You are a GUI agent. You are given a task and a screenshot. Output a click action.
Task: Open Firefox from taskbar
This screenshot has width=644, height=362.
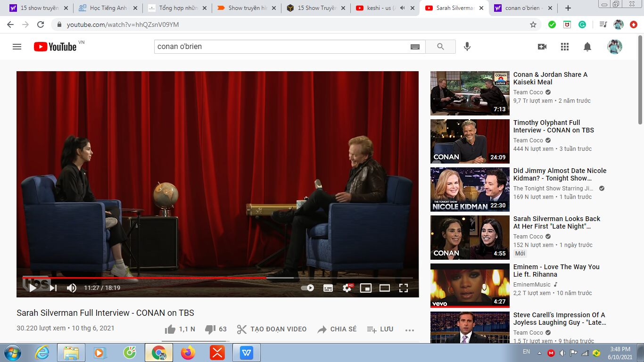point(188,353)
